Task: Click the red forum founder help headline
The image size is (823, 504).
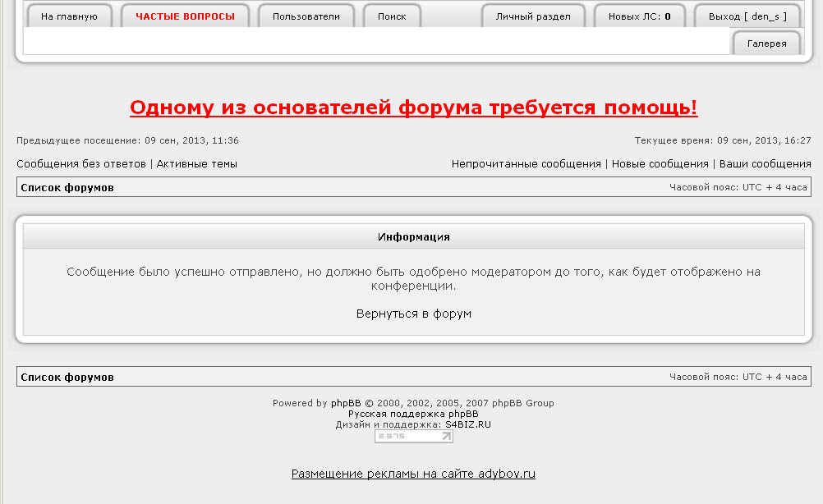Action: 414,108
